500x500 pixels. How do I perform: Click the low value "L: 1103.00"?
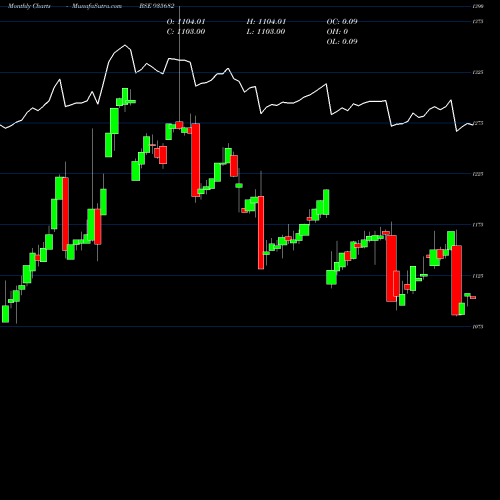click(x=266, y=32)
